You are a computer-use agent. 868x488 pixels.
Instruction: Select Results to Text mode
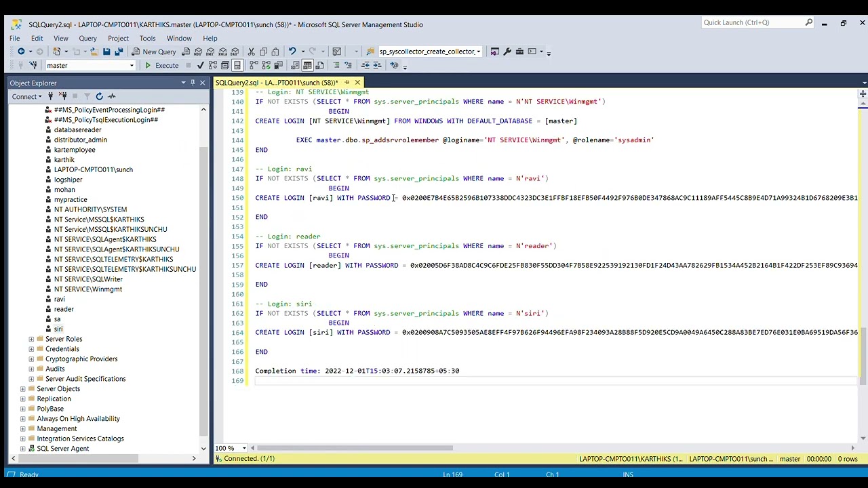[295, 66]
